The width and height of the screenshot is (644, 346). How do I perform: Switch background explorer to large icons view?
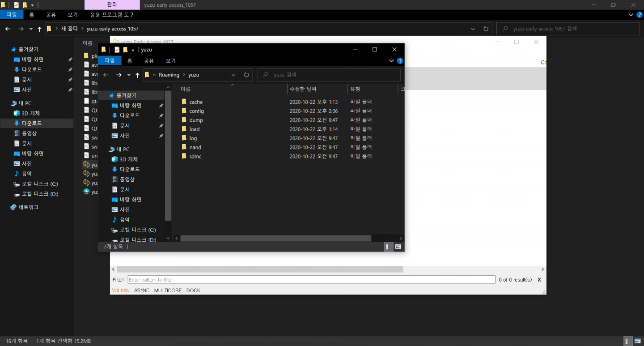[637, 341]
